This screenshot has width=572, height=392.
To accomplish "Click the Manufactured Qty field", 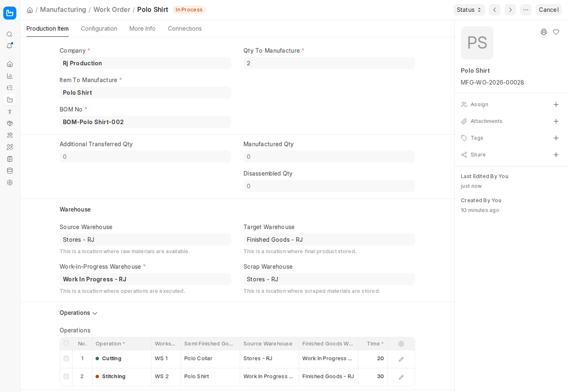I will tap(329, 157).
